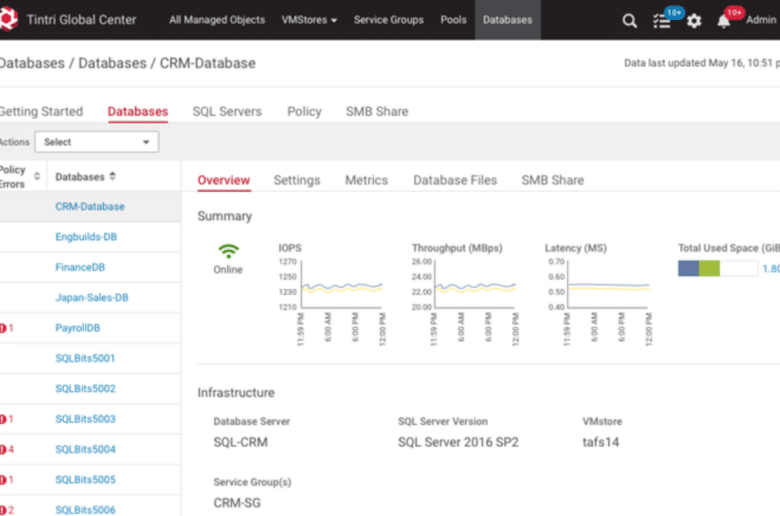
Task: Open the Metrics detail tab
Action: 367,180
